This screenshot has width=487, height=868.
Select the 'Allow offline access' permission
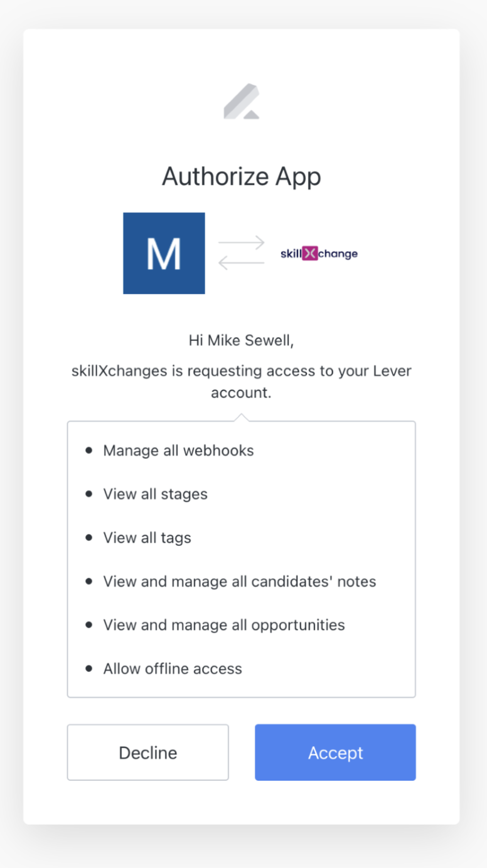(x=172, y=668)
